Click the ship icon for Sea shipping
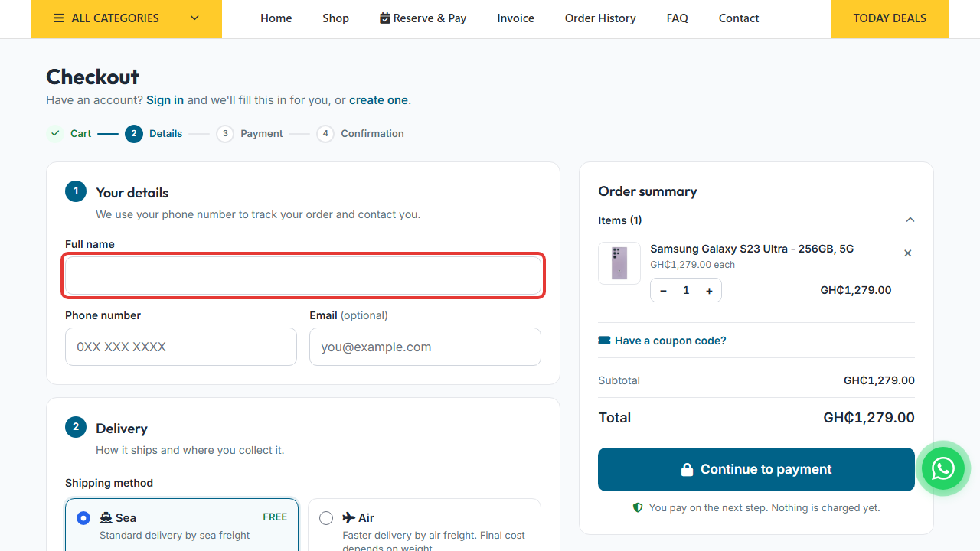Viewport: 980px width, 551px height. [x=106, y=518]
